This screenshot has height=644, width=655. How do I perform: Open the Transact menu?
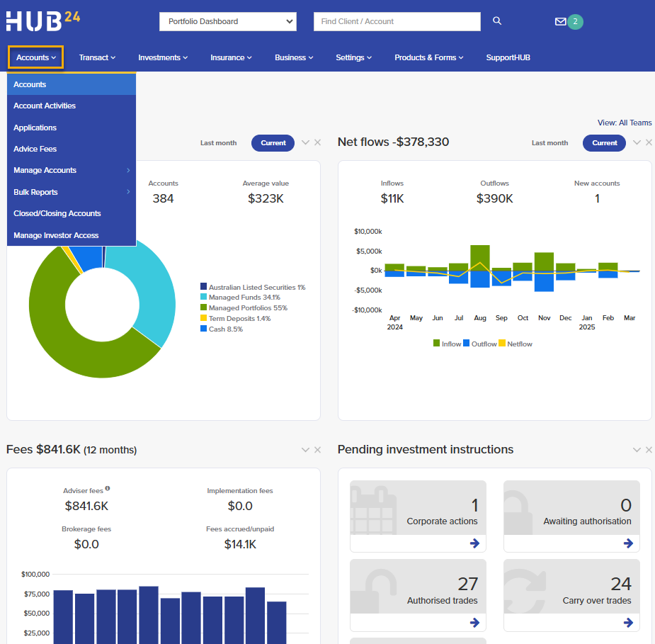pyautogui.click(x=97, y=57)
